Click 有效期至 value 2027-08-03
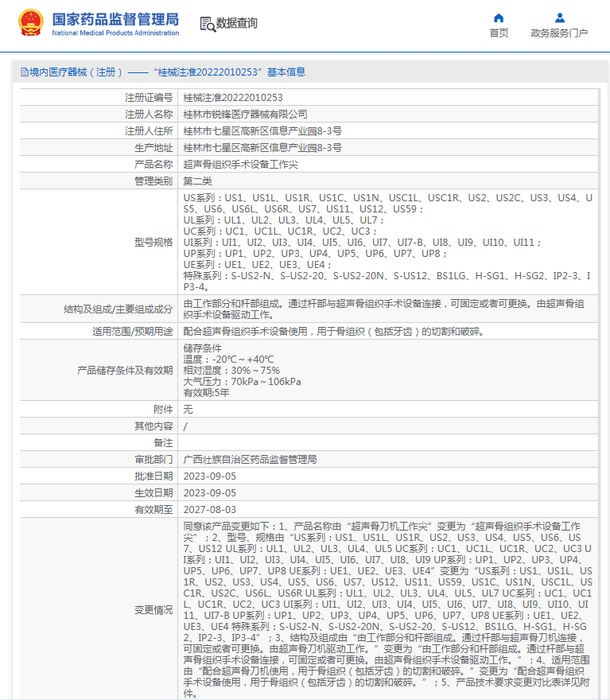This screenshot has width=610, height=700. click(210, 510)
